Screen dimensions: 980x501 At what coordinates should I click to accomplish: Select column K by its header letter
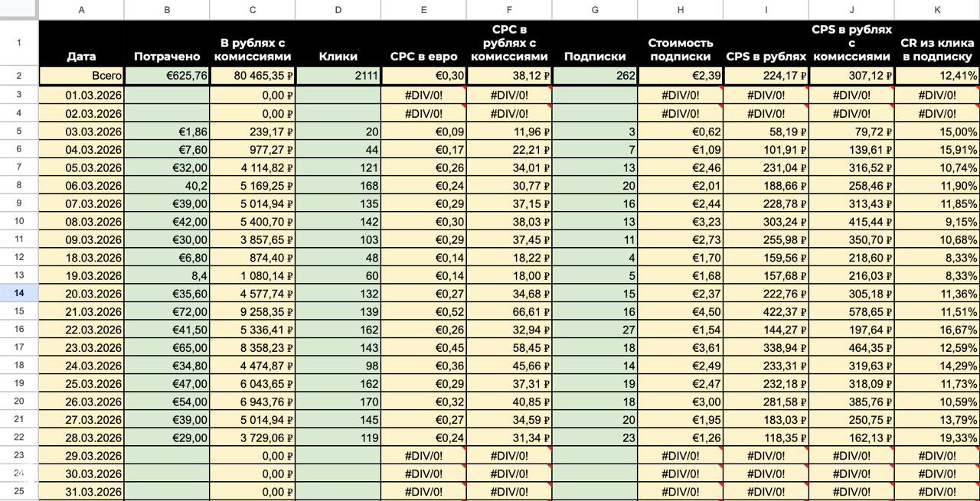tap(936, 8)
